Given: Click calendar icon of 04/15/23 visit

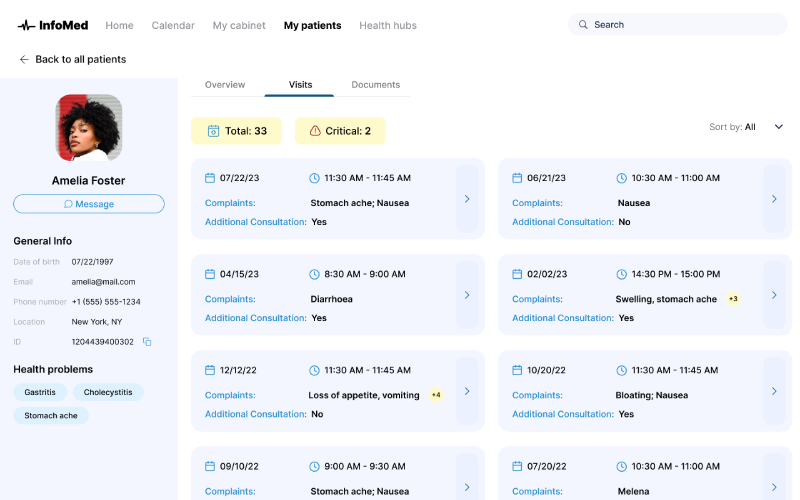Looking at the screenshot, I should 210,274.
